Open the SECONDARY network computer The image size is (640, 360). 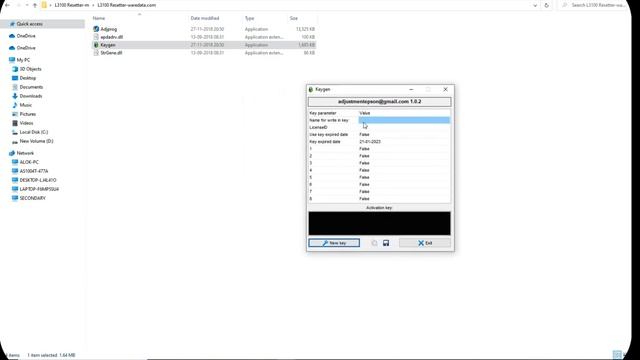point(33,198)
